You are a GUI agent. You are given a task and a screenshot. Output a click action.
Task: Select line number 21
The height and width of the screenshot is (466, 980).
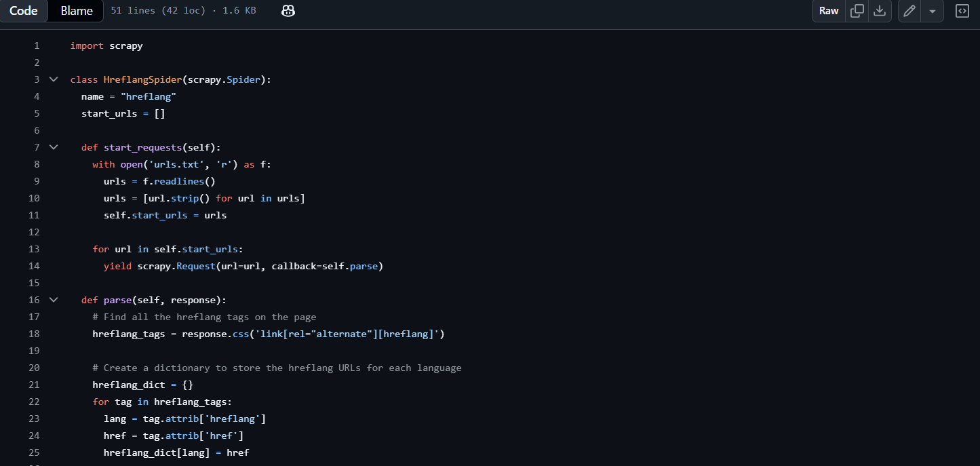coord(34,385)
